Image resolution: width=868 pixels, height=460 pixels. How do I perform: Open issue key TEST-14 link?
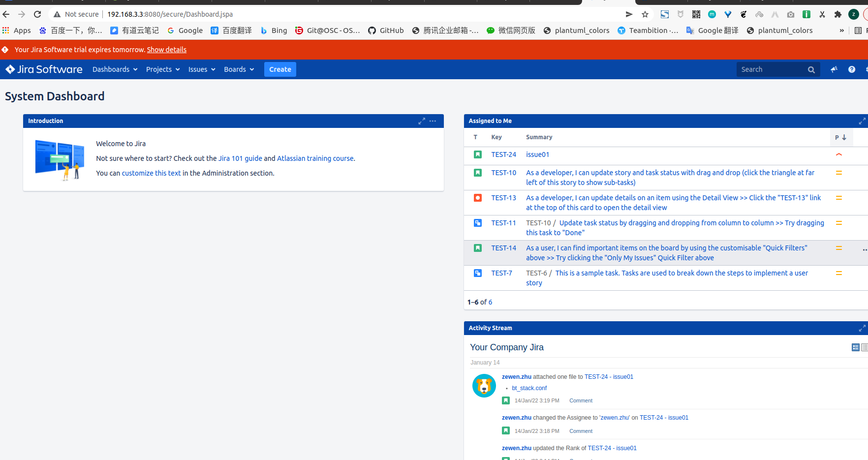pyautogui.click(x=504, y=248)
